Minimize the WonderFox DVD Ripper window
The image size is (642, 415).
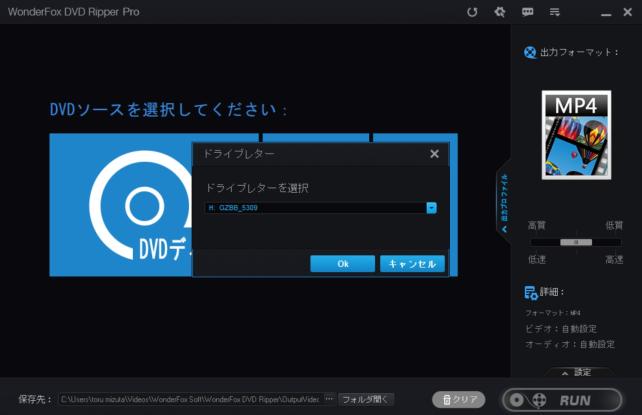(606, 15)
